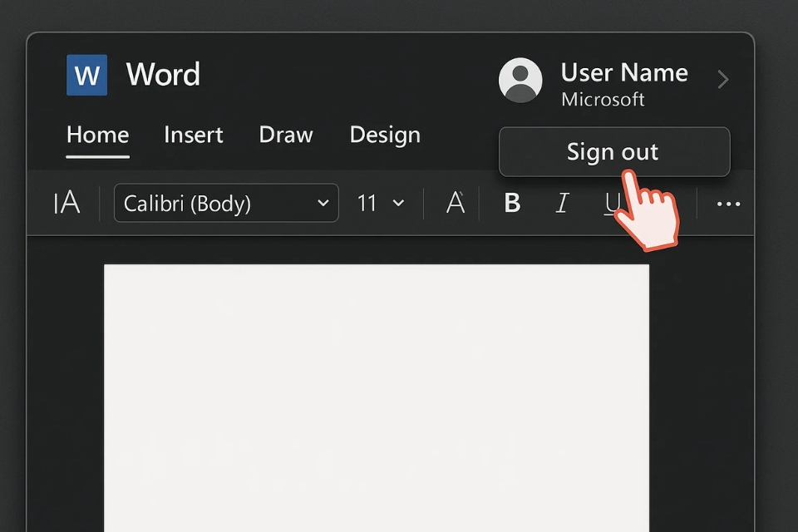Image resolution: width=798 pixels, height=532 pixels.
Task: Select the text style icon left of font box
Action: point(66,203)
